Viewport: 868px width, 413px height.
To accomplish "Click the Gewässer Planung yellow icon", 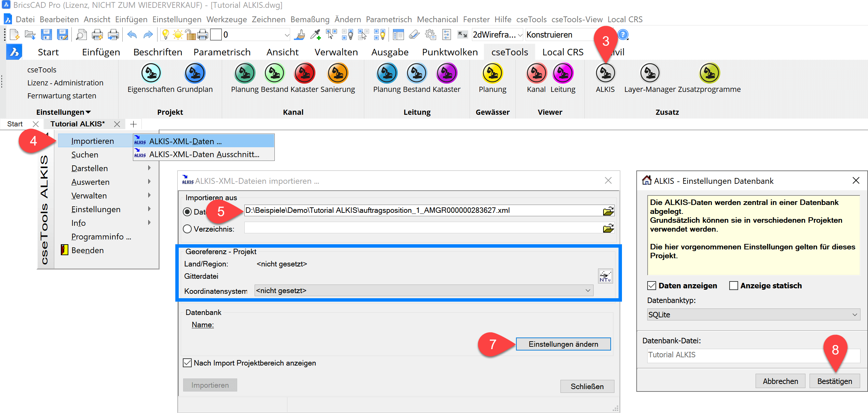I will pyautogui.click(x=492, y=73).
